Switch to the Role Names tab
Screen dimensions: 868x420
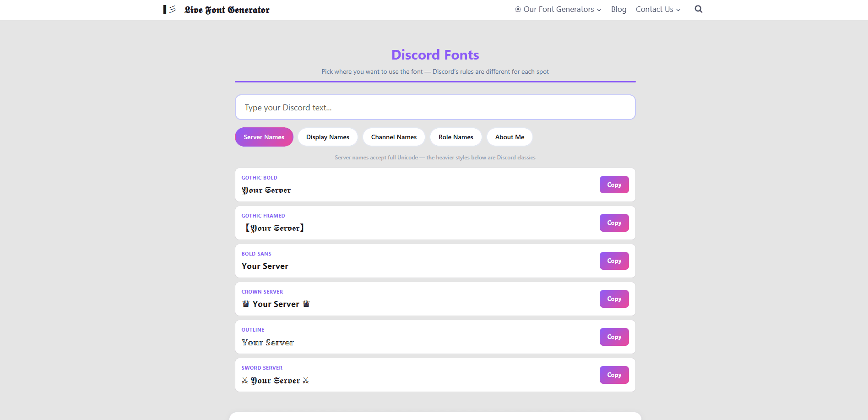(456, 137)
